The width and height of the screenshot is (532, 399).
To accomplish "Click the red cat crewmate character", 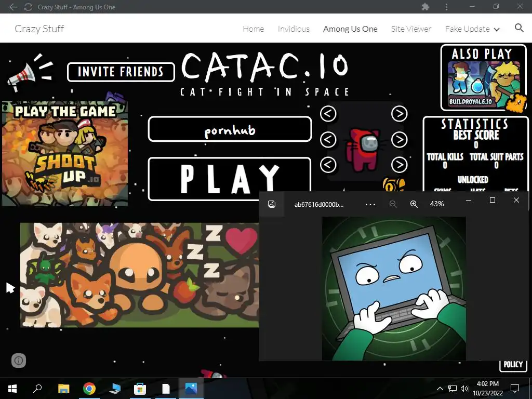I will tap(364, 149).
